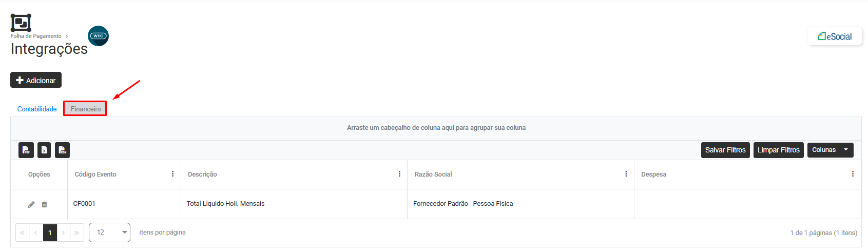The image size is (868, 252).
Task: Click Salvar Filtros
Action: [725, 150]
